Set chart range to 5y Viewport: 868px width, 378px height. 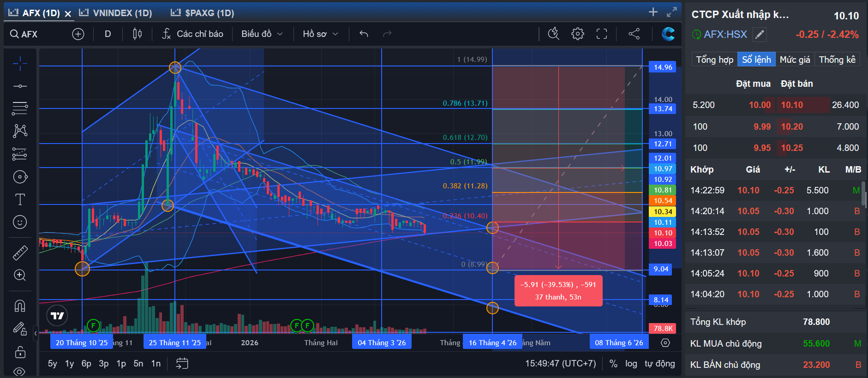53,364
